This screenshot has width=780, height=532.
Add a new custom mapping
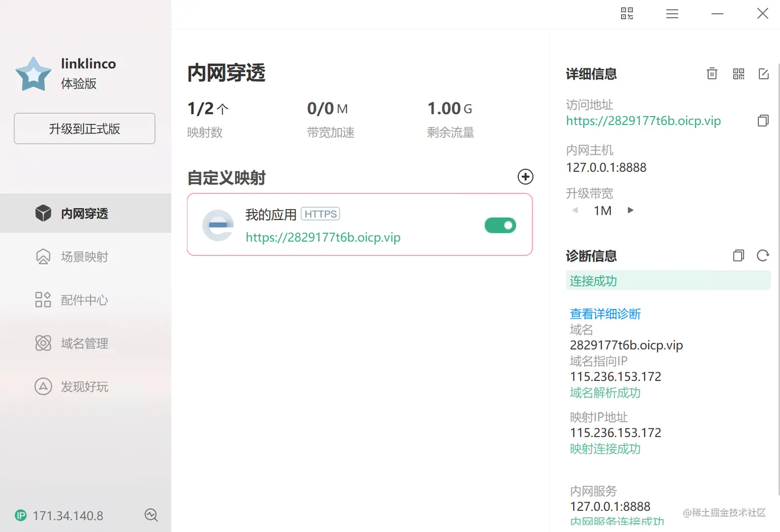pyautogui.click(x=525, y=177)
